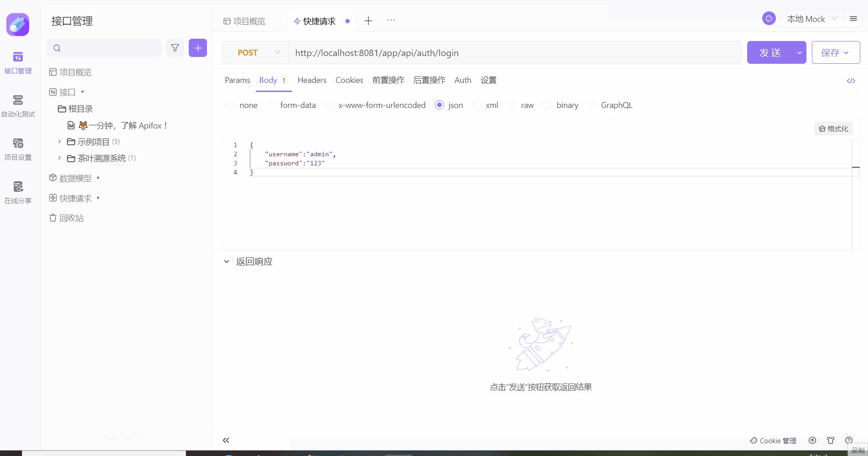
Task: Open 在线分享 in the left sidebar
Action: [18, 192]
